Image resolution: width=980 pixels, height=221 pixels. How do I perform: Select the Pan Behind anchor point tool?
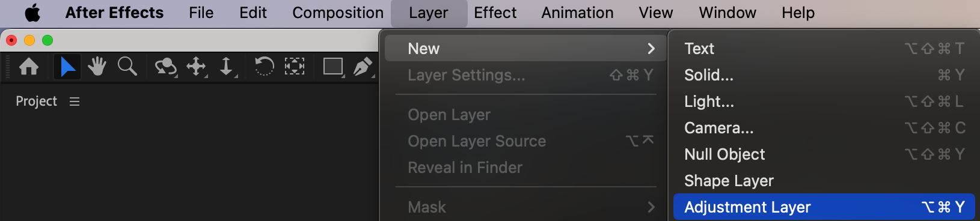pos(294,66)
